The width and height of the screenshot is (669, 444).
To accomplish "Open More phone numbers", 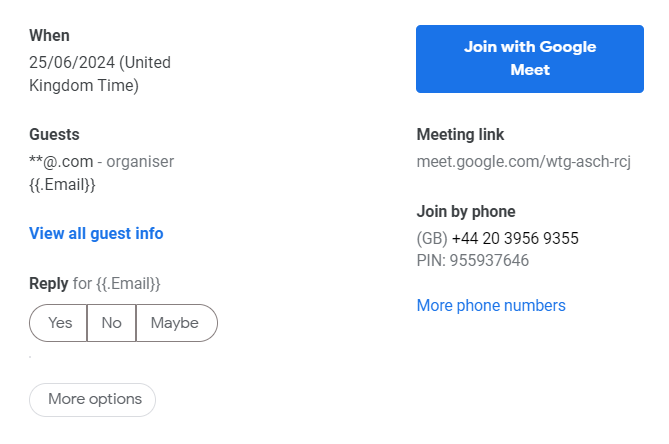I will tap(491, 305).
